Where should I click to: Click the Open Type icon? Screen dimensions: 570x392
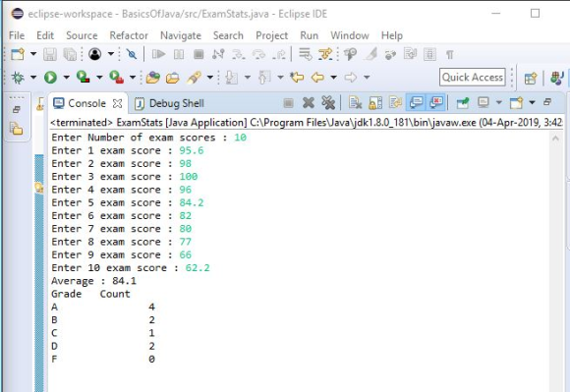[152, 78]
